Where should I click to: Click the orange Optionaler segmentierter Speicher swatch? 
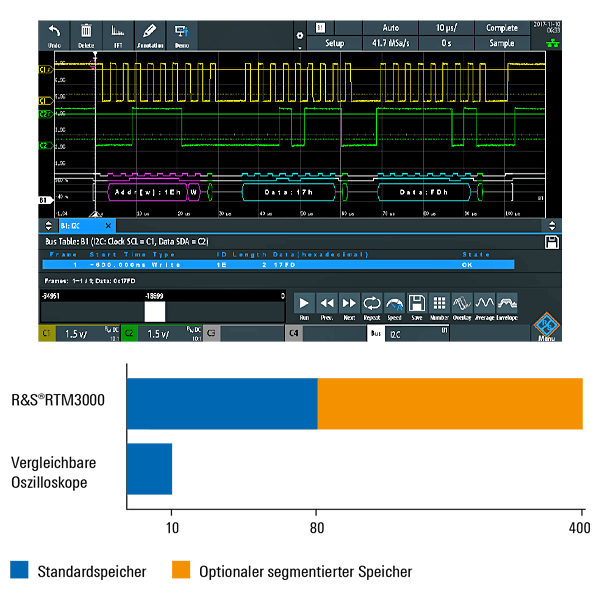point(181,570)
